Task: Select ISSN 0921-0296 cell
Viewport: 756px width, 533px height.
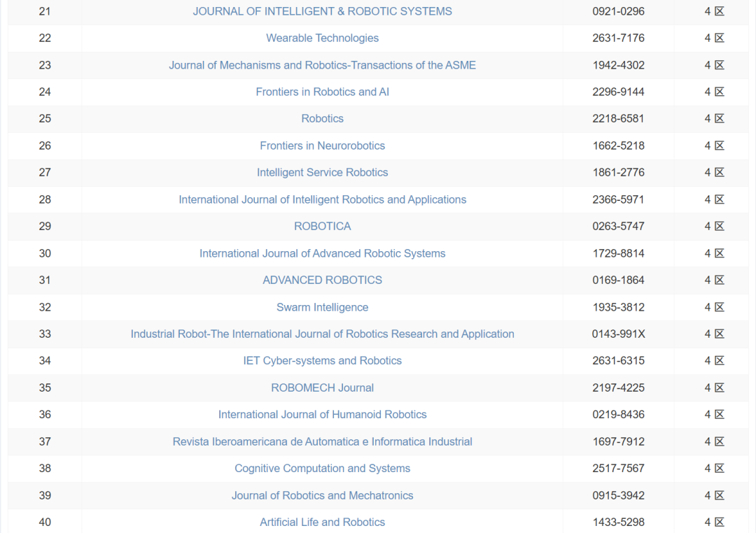Action: point(618,11)
